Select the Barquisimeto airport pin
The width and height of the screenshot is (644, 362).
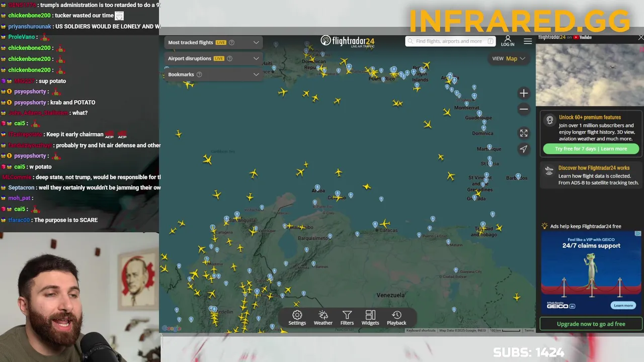tap(330, 236)
